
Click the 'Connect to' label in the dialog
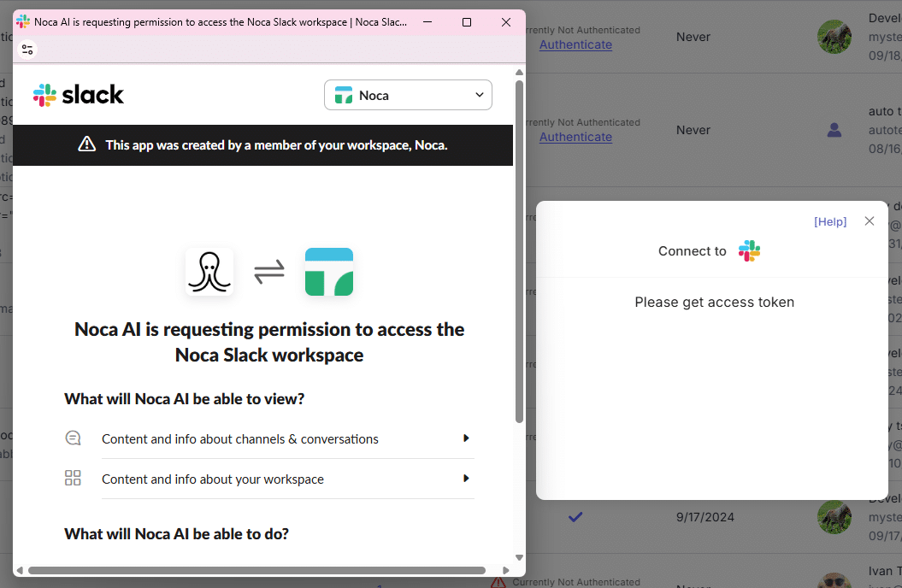coord(692,251)
